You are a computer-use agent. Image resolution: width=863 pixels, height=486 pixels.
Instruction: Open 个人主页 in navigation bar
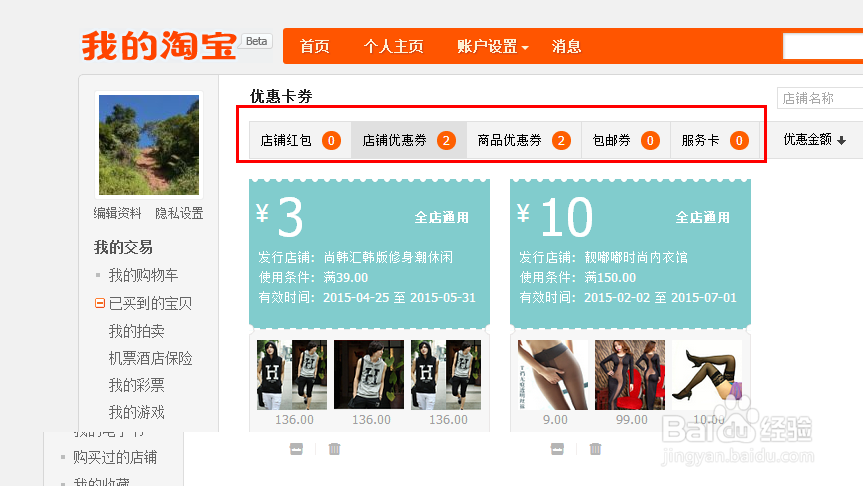pyautogui.click(x=394, y=47)
